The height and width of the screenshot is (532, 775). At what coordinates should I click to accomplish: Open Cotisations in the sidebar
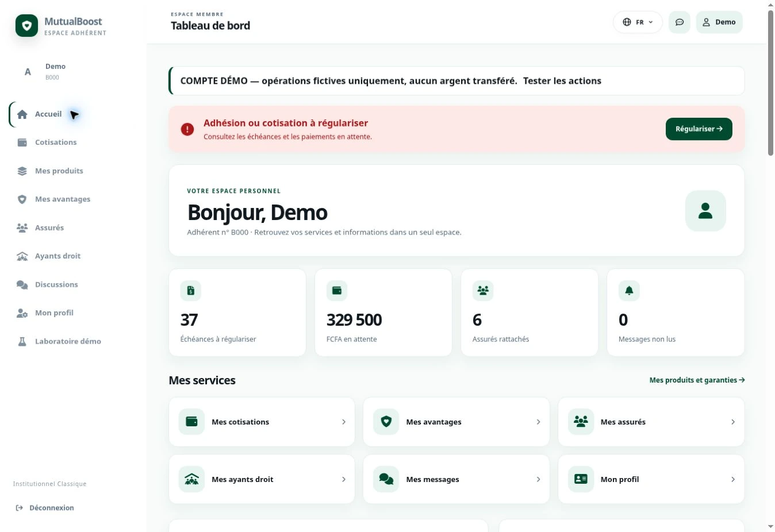click(x=73, y=142)
